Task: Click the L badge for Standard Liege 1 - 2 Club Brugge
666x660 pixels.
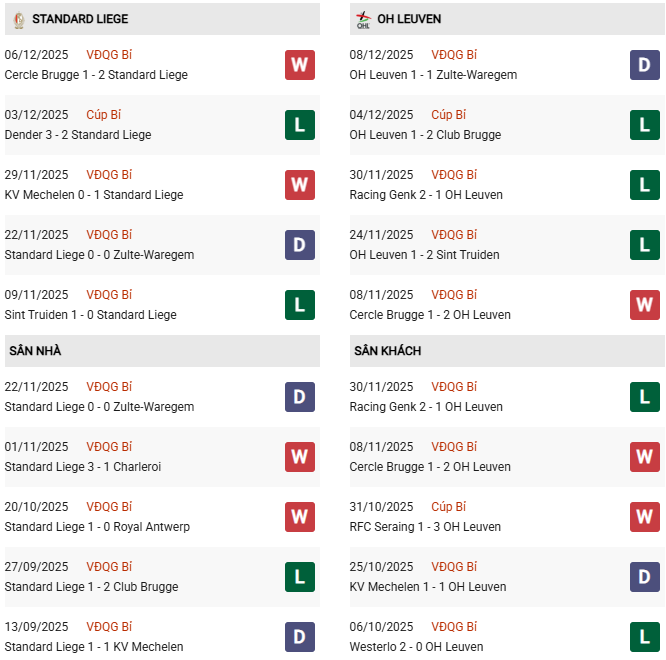Action: (x=299, y=577)
